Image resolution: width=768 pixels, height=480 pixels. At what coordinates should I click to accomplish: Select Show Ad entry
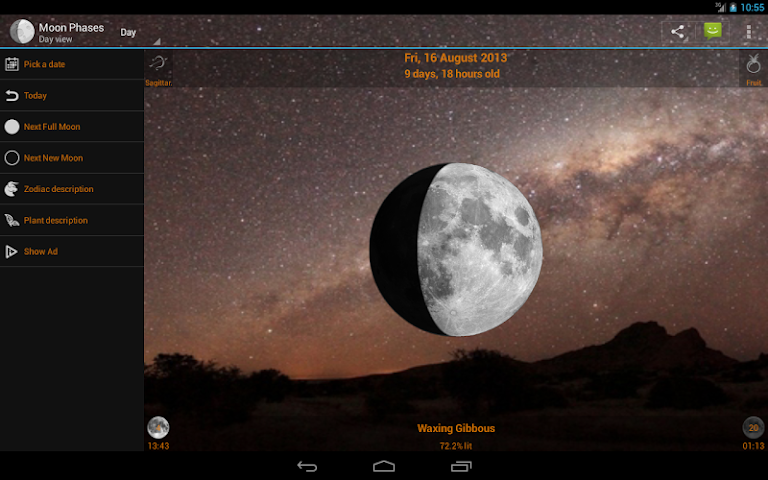[72, 251]
